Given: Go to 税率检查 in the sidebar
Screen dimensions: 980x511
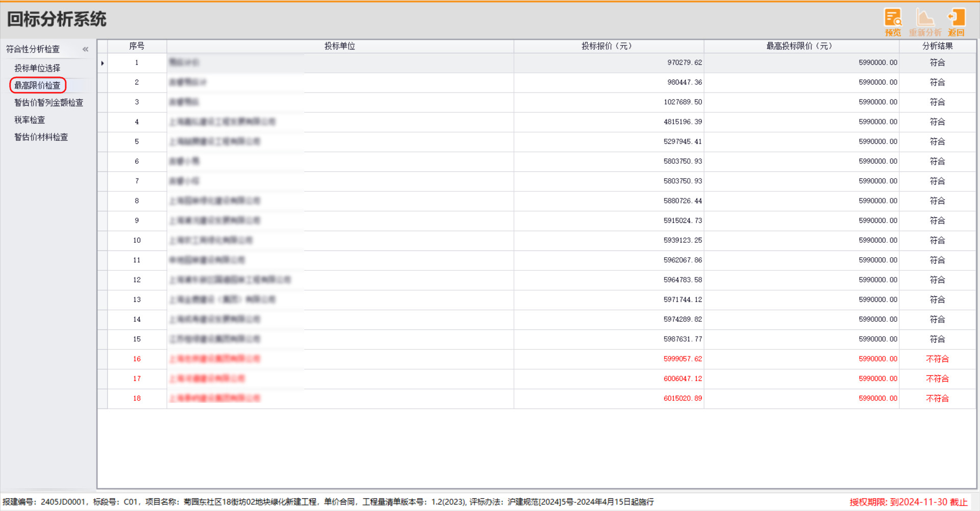Looking at the screenshot, I should click(30, 120).
